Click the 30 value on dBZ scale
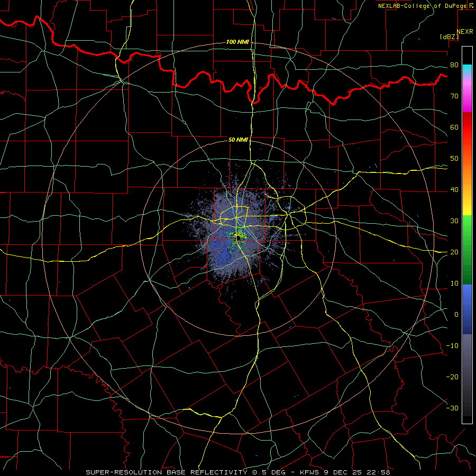476x476 pixels. [x=454, y=221]
